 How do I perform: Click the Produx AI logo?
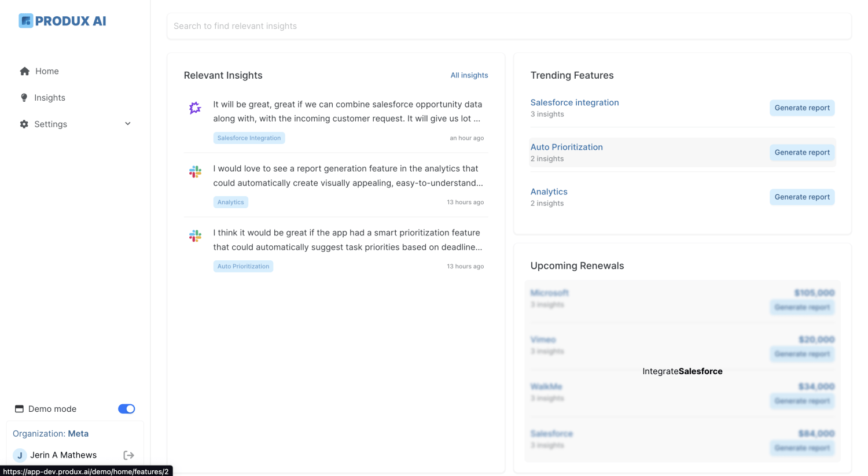(x=62, y=21)
